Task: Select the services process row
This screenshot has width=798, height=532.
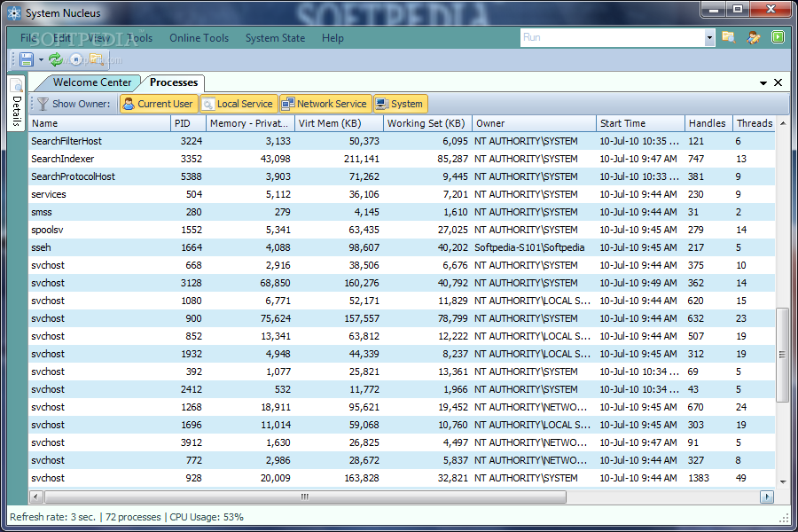Action: point(402,194)
